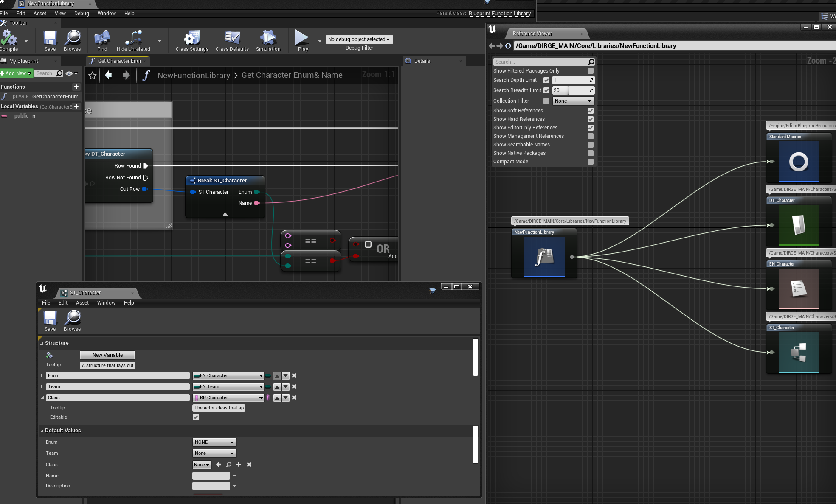Save the NewFunctionLibrary blueprint
The image size is (836, 504).
click(50, 41)
